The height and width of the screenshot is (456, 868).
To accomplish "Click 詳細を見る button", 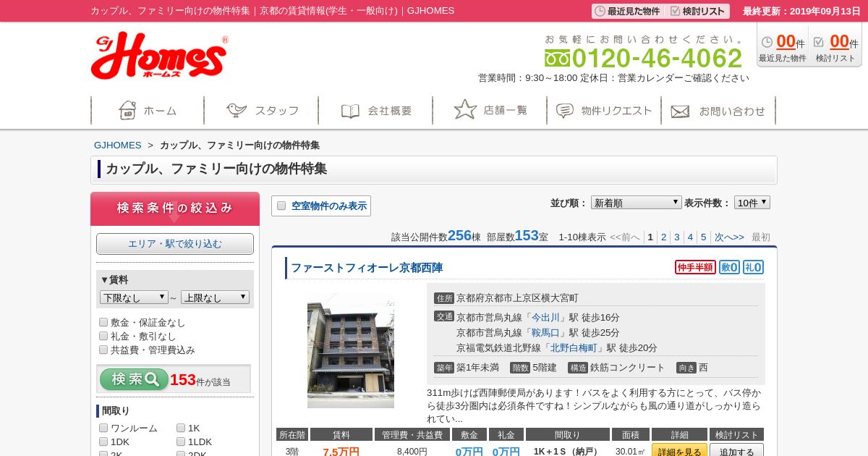I will 679,450.
